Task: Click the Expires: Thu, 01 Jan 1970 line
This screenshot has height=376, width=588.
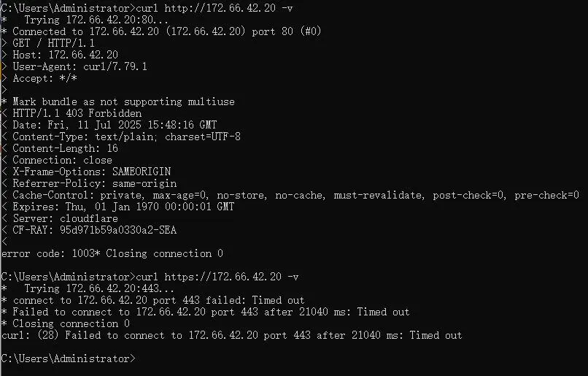Action: 117,207
